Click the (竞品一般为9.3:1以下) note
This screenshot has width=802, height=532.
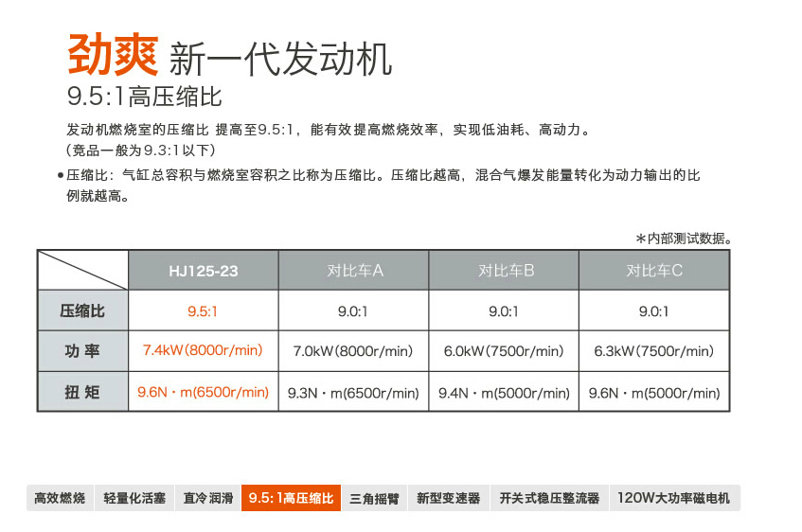[141, 151]
